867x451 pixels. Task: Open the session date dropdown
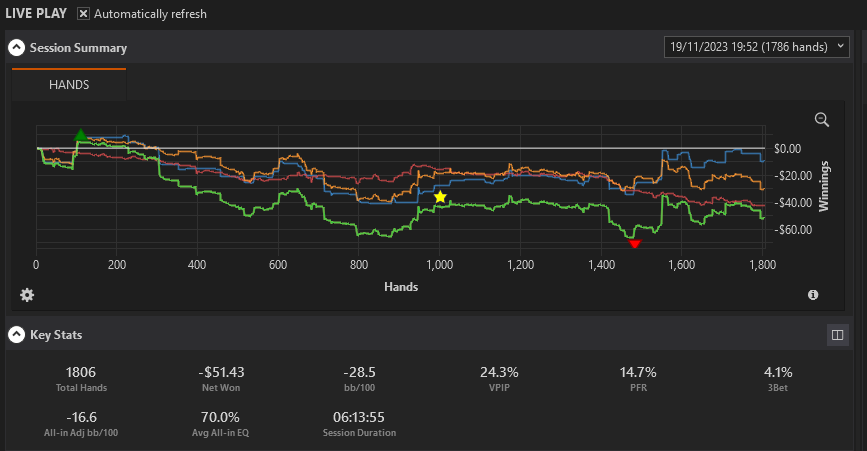756,47
